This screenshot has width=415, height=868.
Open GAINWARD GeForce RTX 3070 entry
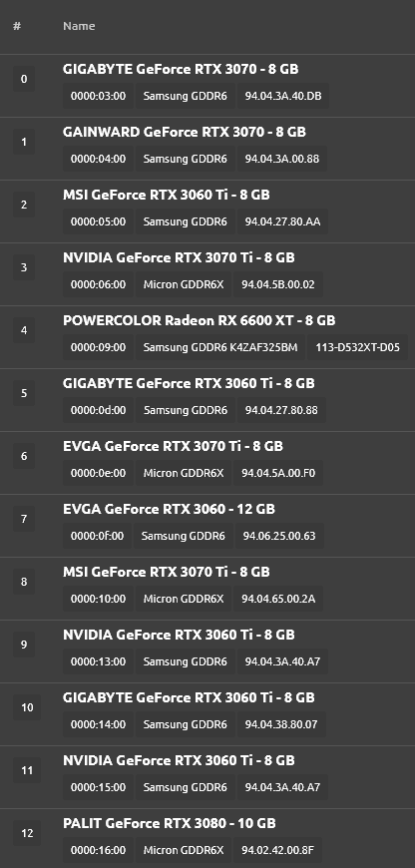coord(185,132)
